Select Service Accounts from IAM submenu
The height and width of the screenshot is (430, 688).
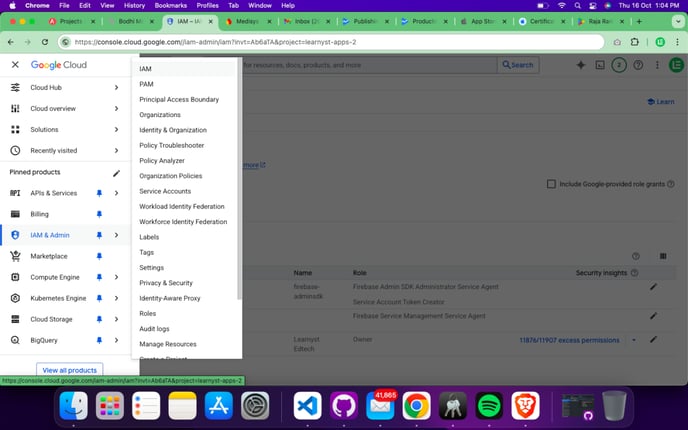click(165, 191)
